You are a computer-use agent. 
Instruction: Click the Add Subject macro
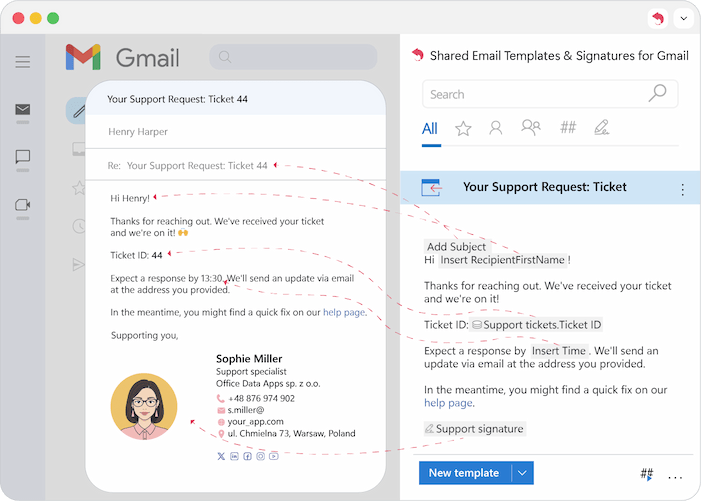[456, 247]
